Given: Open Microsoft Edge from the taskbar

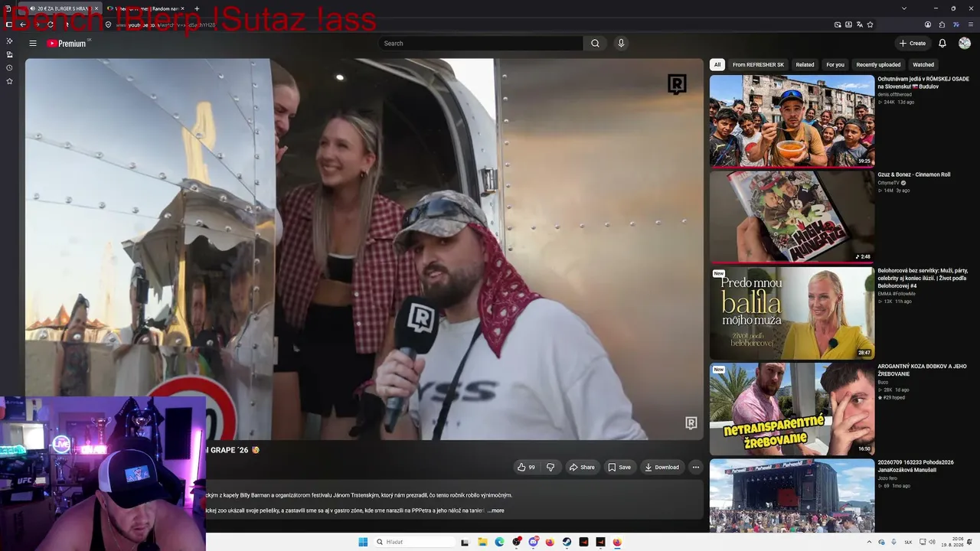Looking at the screenshot, I should 499,543.
